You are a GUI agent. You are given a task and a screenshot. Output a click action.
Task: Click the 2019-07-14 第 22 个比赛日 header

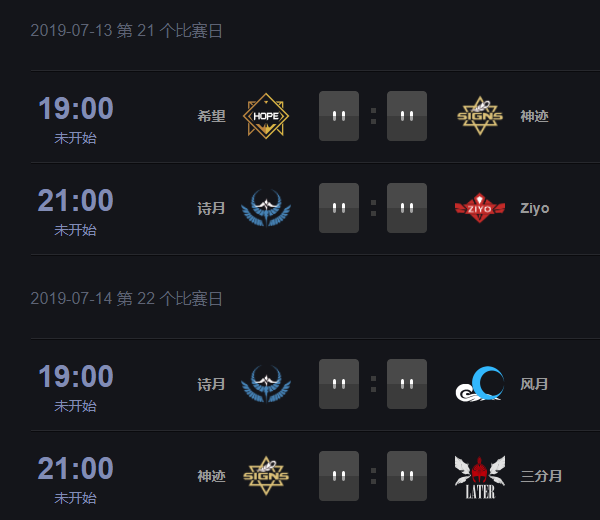(127, 299)
